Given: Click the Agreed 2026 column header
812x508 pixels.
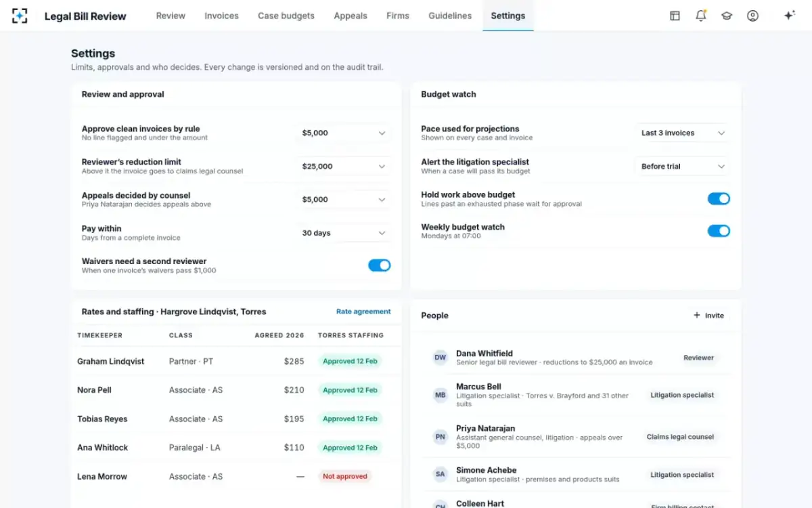Looking at the screenshot, I should tap(279, 335).
